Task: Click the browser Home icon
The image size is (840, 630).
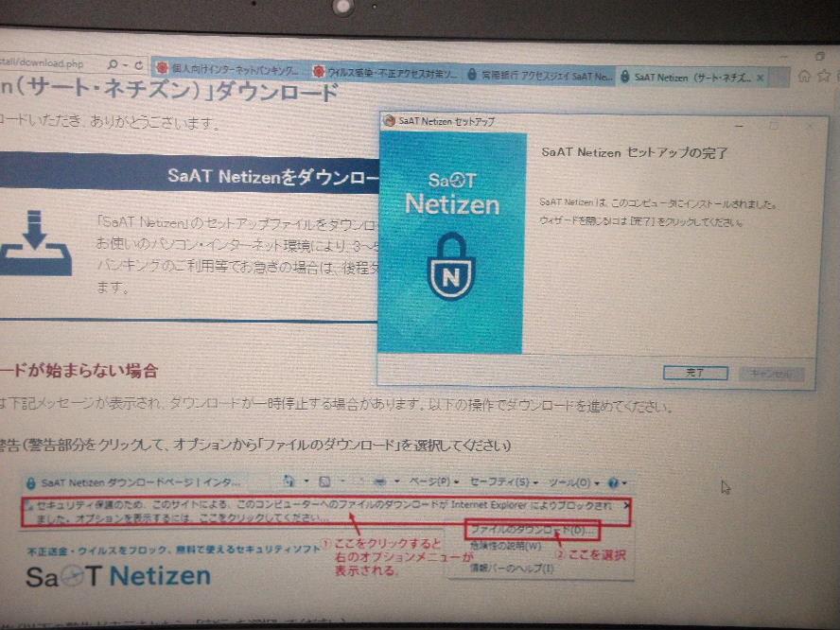Action: click(804, 76)
